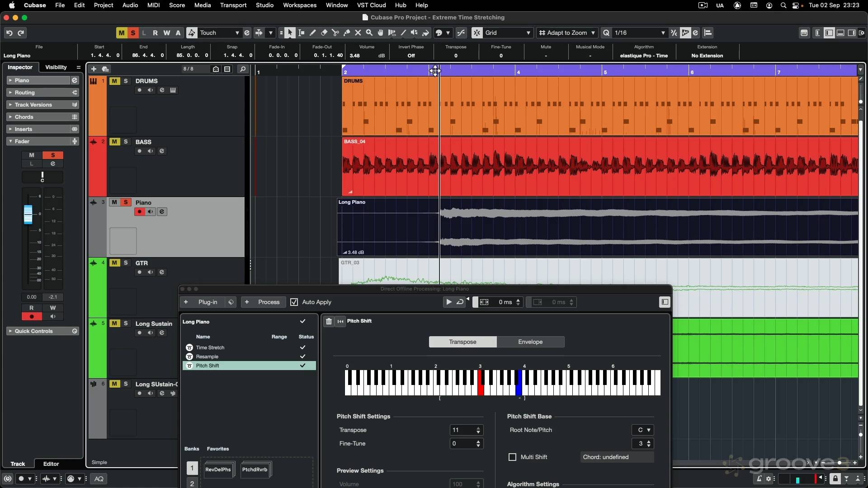This screenshot has width=868, height=488.
Task: Open the Root Note/Pitch dropdown
Action: pyautogui.click(x=643, y=430)
